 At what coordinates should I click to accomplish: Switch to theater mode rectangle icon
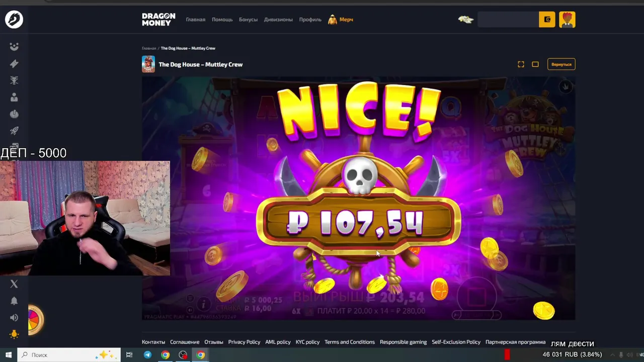click(x=535, y=64)
